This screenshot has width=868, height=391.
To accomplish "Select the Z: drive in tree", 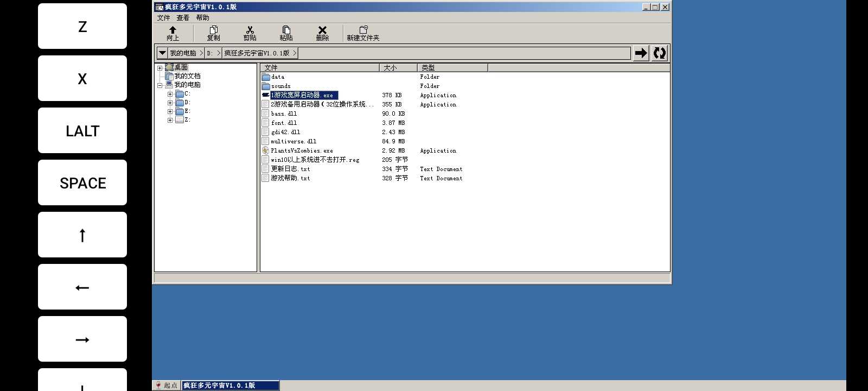I will pyautogui.click(x=187, y=119).
